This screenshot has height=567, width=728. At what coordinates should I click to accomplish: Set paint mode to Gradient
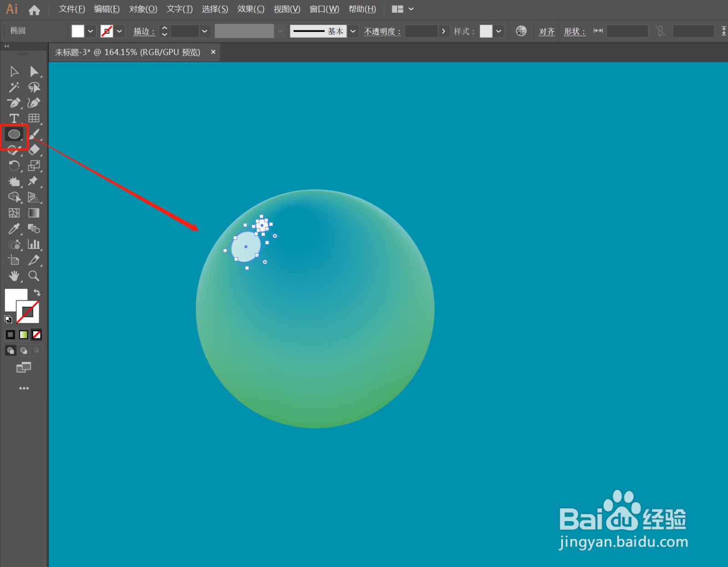24,335
